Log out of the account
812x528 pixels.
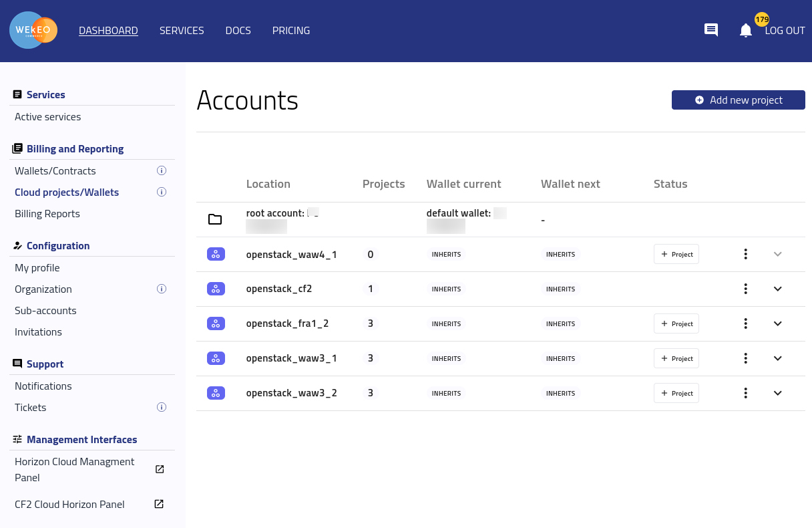pos(785,31)
